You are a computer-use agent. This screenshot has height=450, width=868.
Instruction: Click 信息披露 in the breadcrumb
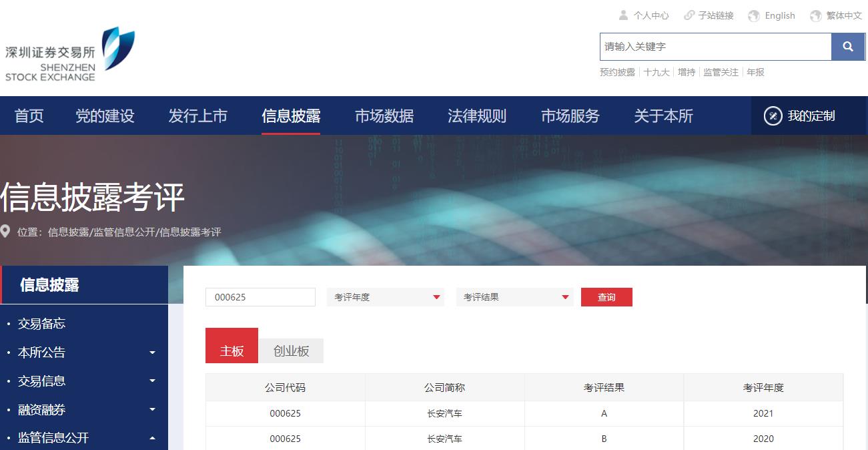[68, 232]
